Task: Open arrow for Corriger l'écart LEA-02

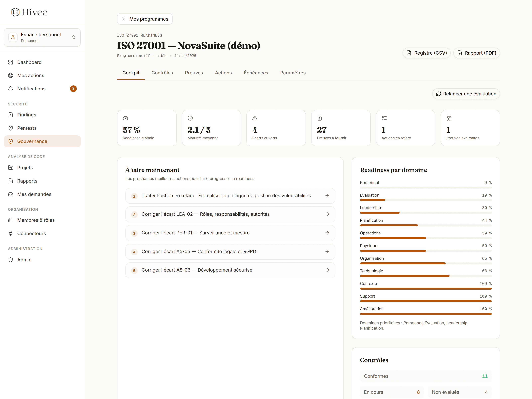Action: point(327,214)
